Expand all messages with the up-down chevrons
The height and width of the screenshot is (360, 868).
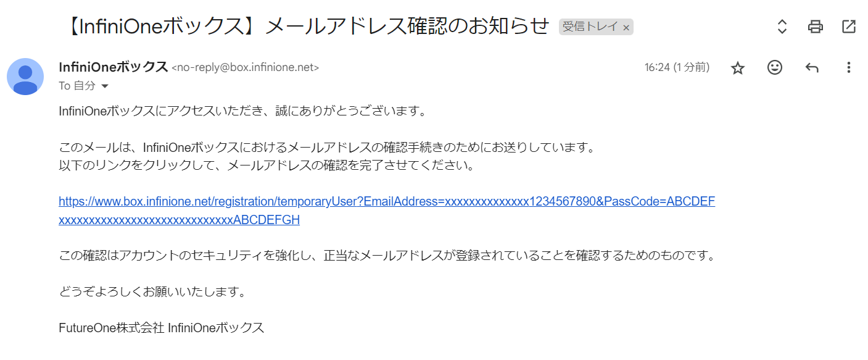[782, 27]
